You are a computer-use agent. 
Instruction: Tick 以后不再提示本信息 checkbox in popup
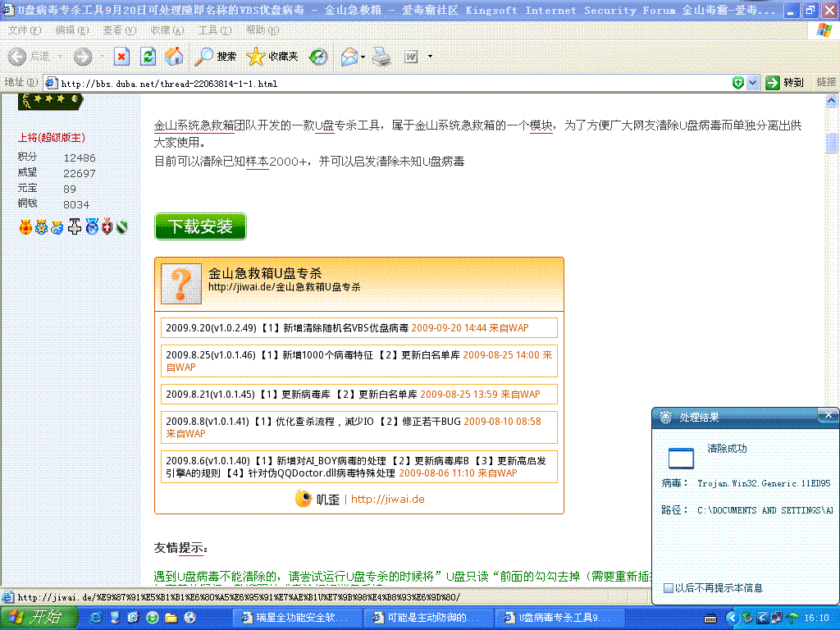point(668,587)
